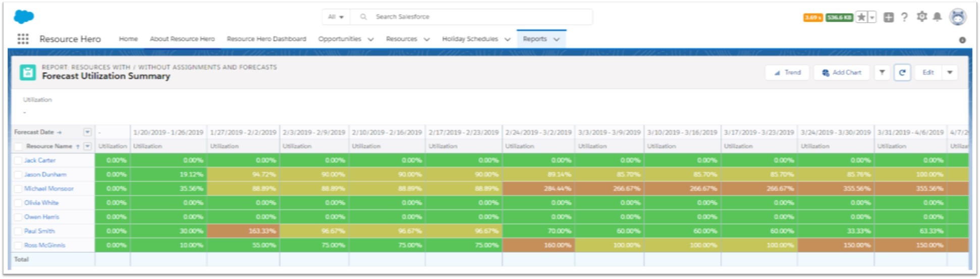Tick the select-all checkbox in Resource Name header
980x279 pixels.
coord(18,146)
